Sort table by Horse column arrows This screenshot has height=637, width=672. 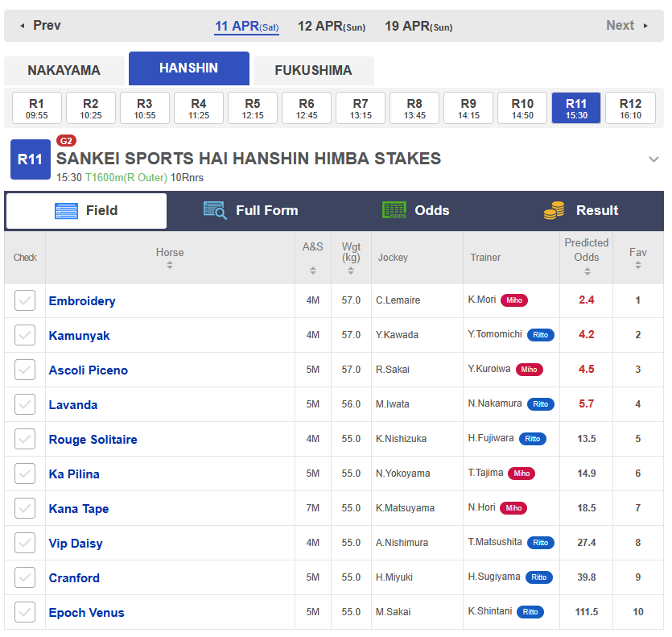coord(170,266)
